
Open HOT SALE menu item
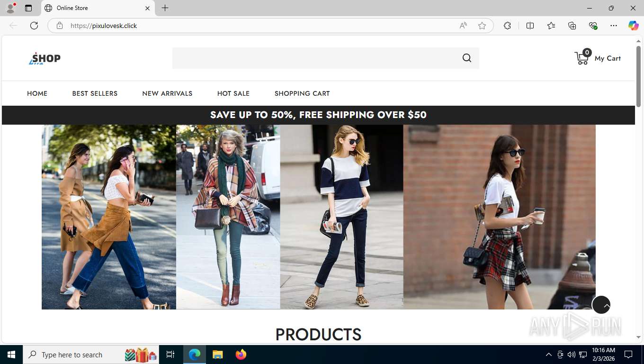pos(233,93)
